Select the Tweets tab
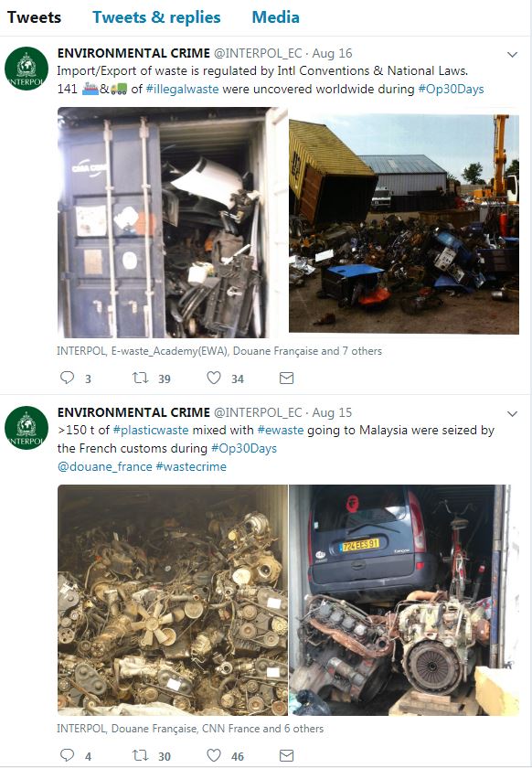The height and width of the screenshot is (768, 532). click(34, 17)
